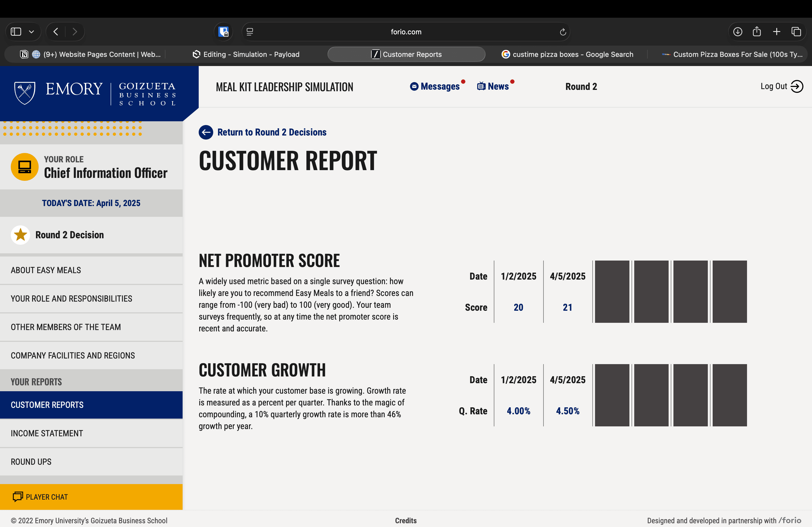Click Return to Round 2 Decisions link
Screen dimensions: 812x527
pyautogui.click(x=271, y=132)
